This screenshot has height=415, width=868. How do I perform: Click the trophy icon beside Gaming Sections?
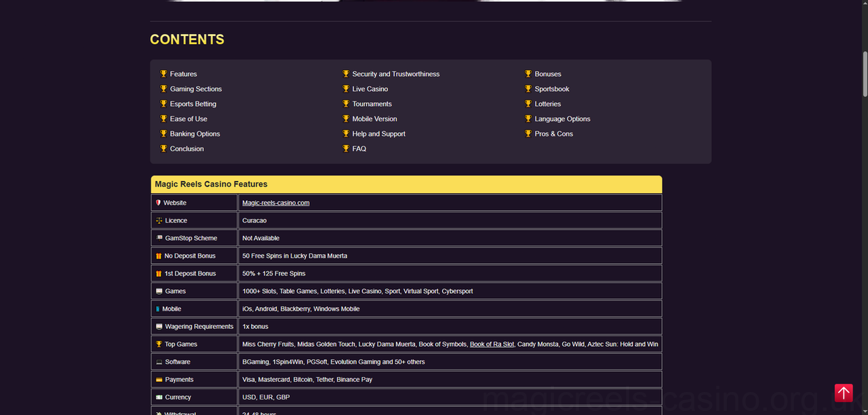[x=163, y=89]
